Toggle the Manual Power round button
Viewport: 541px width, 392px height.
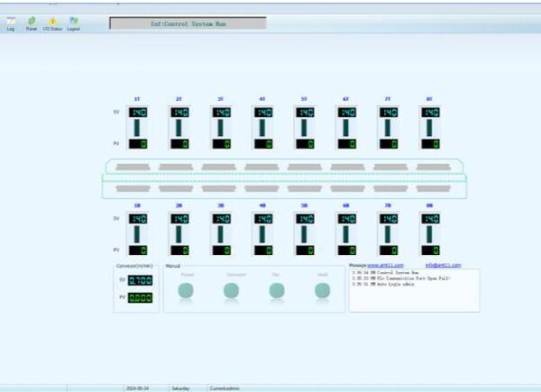186,291
